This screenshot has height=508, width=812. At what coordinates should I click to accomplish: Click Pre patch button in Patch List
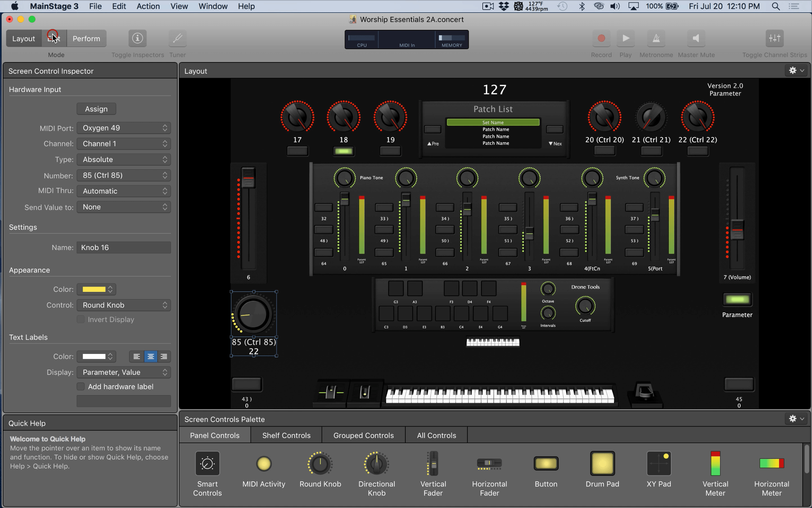[433, 129]
